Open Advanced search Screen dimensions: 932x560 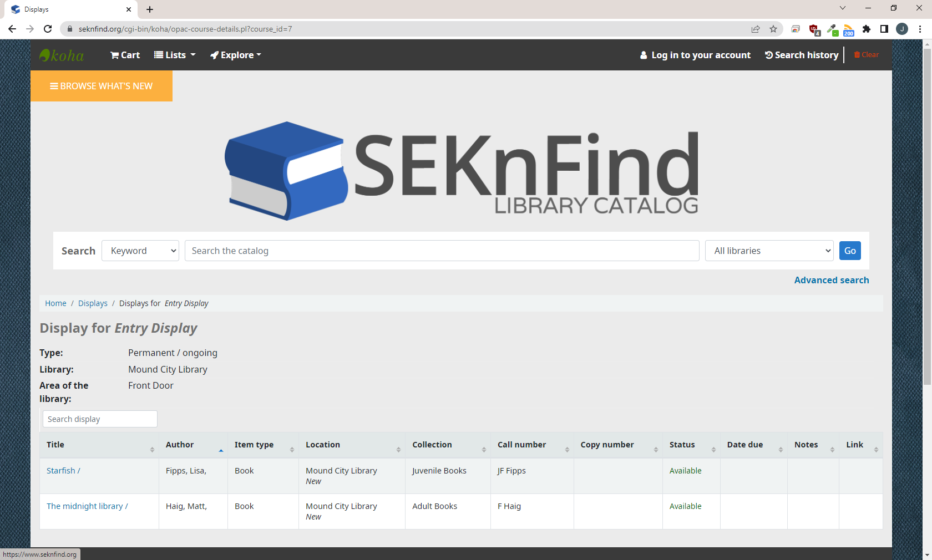(832, 280)
